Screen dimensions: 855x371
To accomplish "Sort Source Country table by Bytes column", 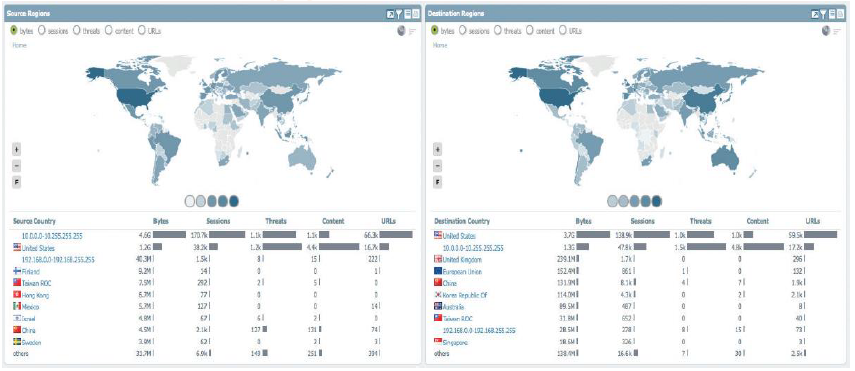I will 161,221.
